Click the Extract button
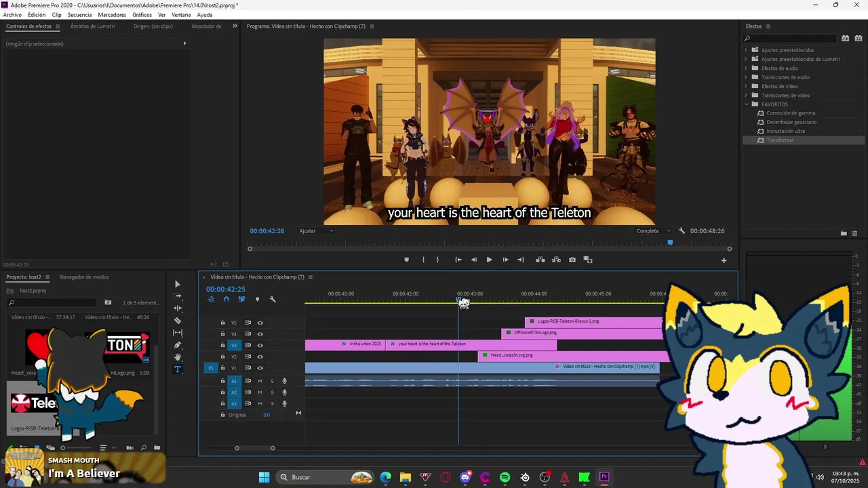Image resolution: width=868 pixels, height=488 pixels. coord(556,260)
